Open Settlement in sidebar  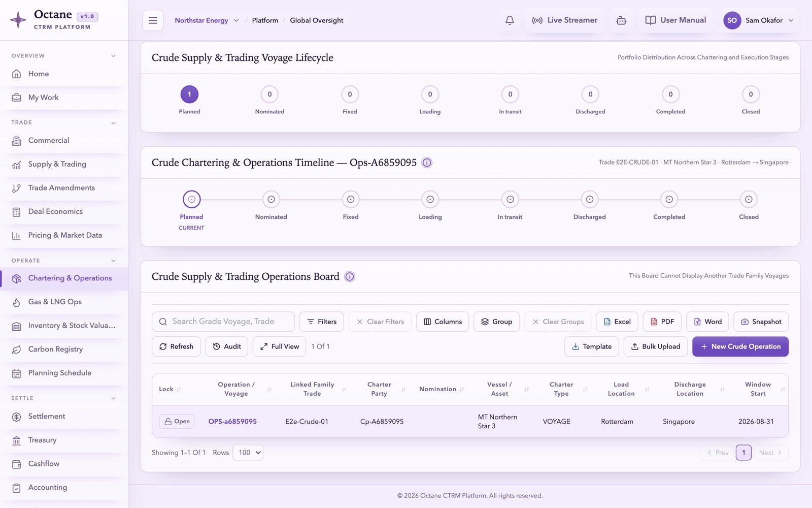tap(64, 417)
